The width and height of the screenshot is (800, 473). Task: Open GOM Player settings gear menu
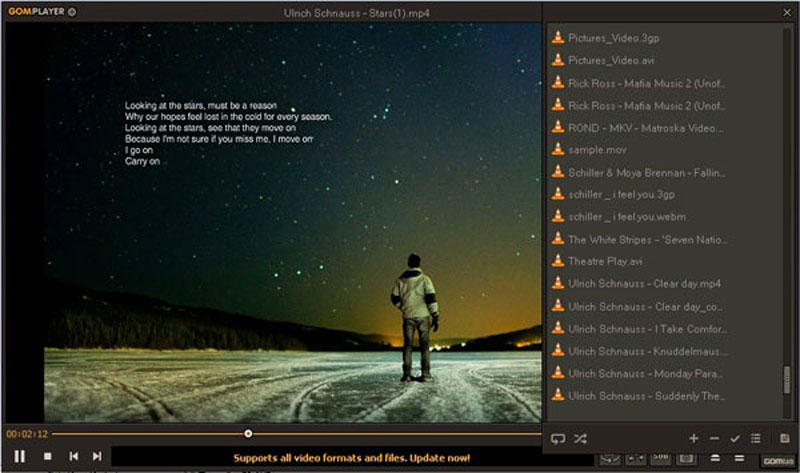72,12
